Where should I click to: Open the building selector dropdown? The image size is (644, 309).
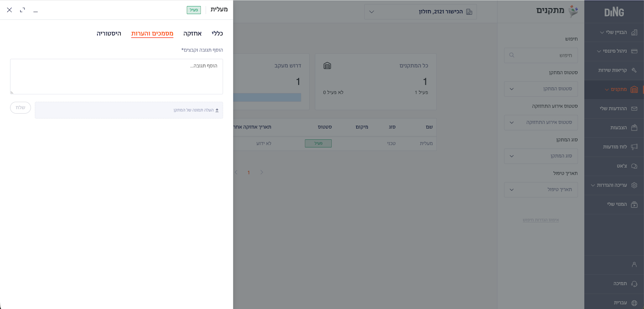420,12
